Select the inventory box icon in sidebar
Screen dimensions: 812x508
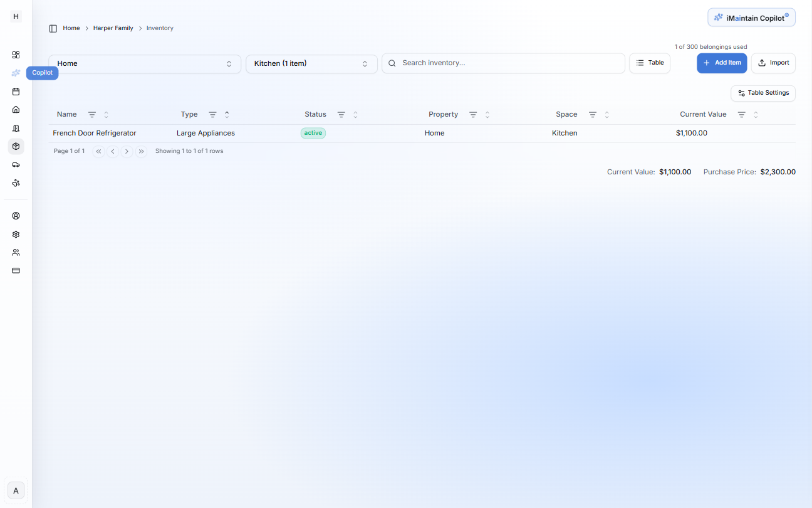coord(16,146)
